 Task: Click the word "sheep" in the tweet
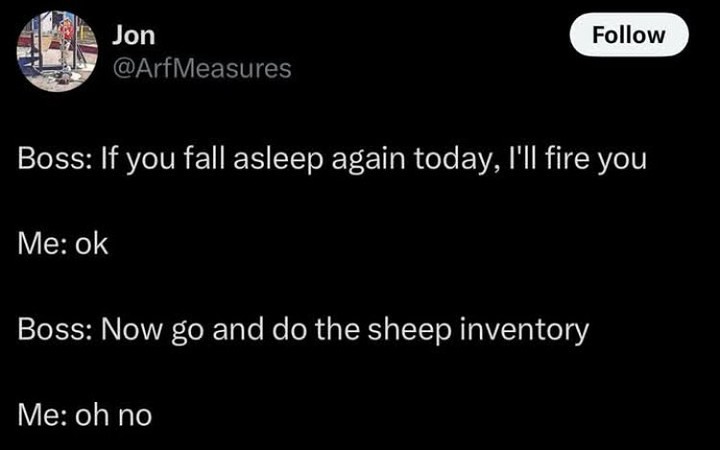click(x=404, y=329)
